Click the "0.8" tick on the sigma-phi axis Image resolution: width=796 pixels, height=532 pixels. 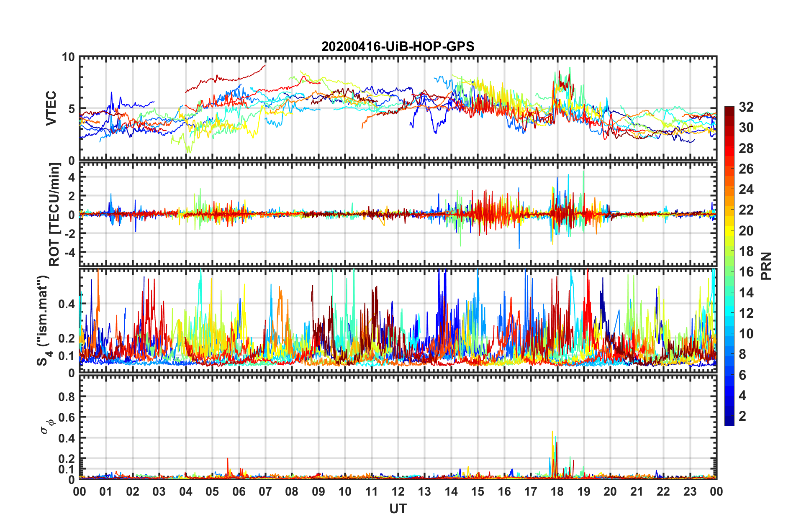[x=67, y=397]
